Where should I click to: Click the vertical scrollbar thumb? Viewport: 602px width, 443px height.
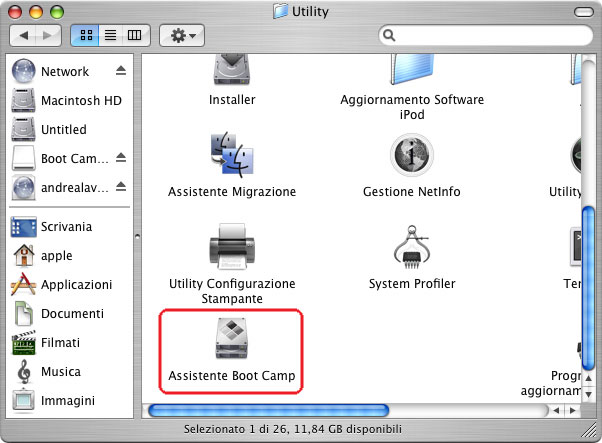[x=588, y=288]
